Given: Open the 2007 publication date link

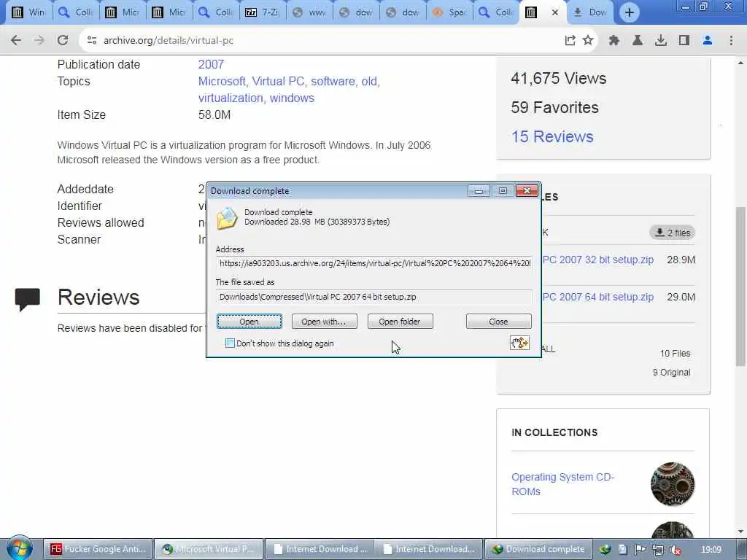Looking at the screenshot, I should pos(211,64).
